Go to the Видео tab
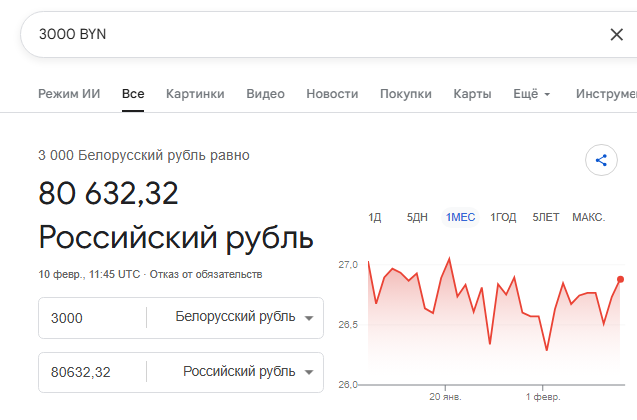Image resolution: width=637 pixels, height=420 pixels. (x=265, y=94)
